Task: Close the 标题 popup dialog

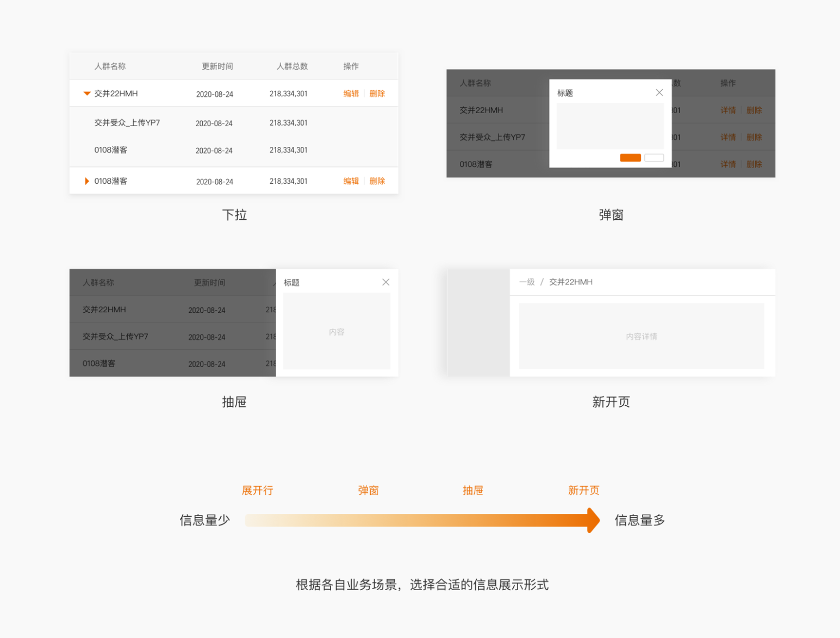Action: click(x=659, y=92)
